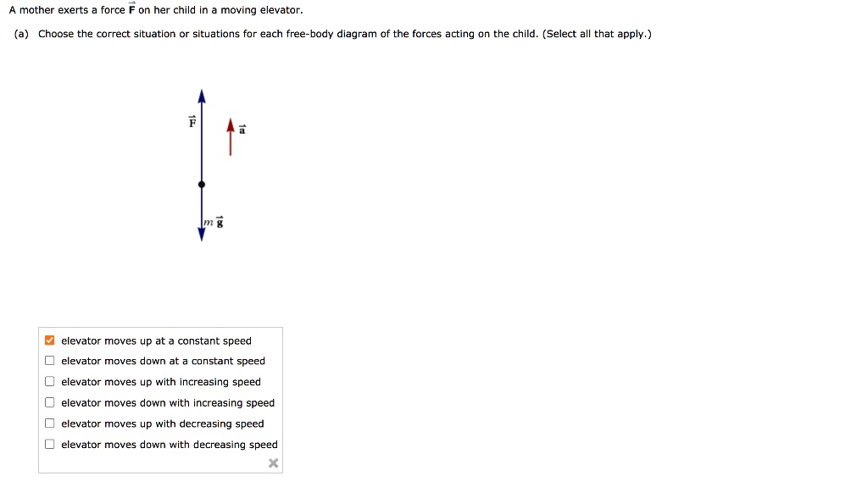Tick the 'elevator moves up with increasing speed' checkbox
The image size is (868, 487).
pos(50,382)
